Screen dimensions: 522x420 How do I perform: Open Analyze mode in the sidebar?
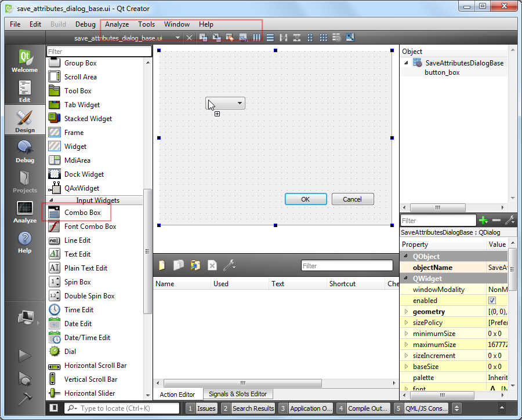24,212
